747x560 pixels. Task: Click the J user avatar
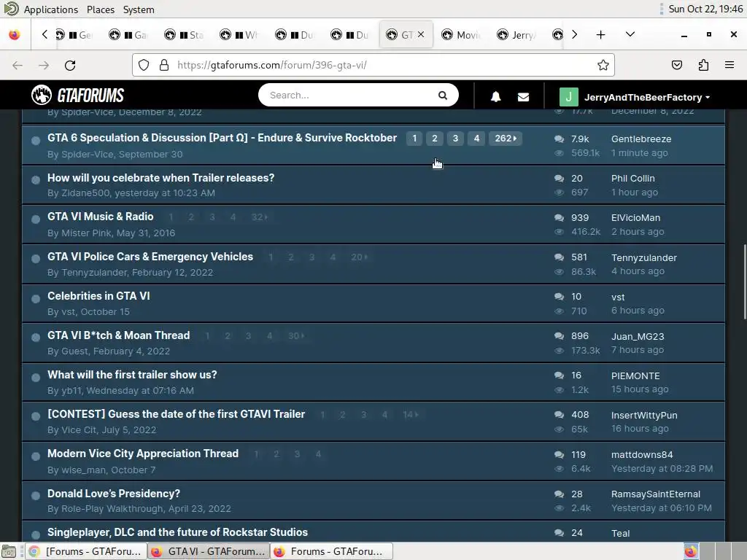(x=568, y=97)
